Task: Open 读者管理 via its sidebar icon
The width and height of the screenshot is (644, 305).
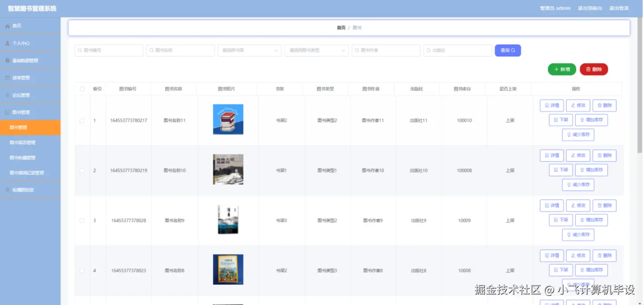Action: click(x=8, y=78)
